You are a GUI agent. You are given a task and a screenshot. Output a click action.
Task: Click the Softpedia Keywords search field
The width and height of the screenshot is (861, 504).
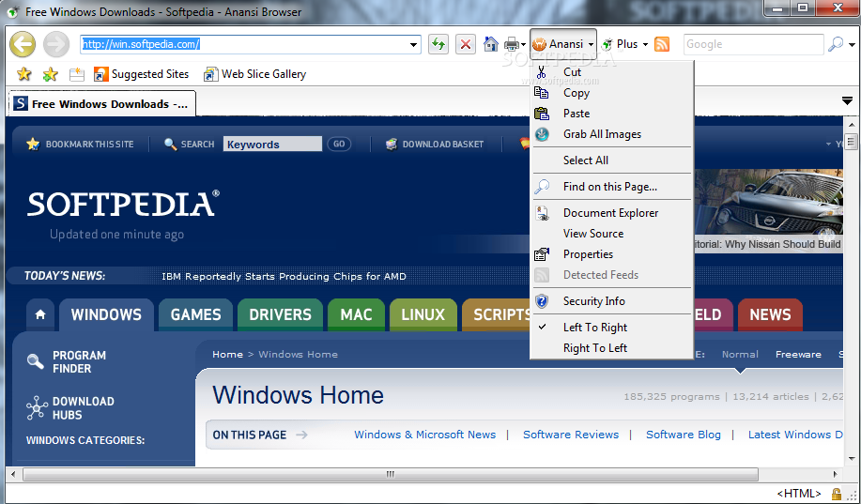[272, 145]
